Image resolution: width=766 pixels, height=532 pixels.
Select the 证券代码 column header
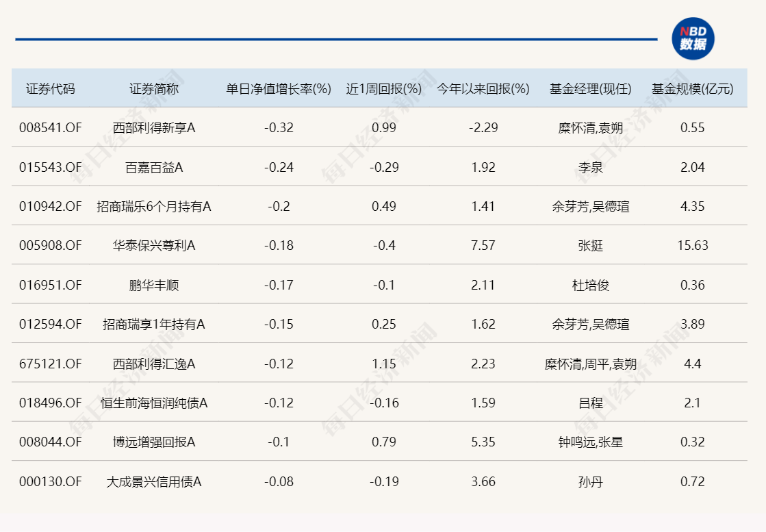(x=51, y=89)
